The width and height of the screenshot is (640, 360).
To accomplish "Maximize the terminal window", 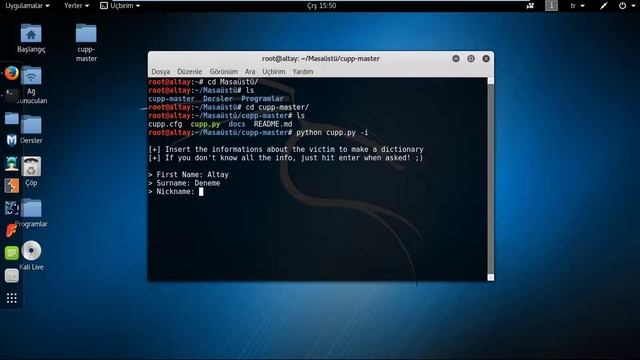I will click(471, 58).
